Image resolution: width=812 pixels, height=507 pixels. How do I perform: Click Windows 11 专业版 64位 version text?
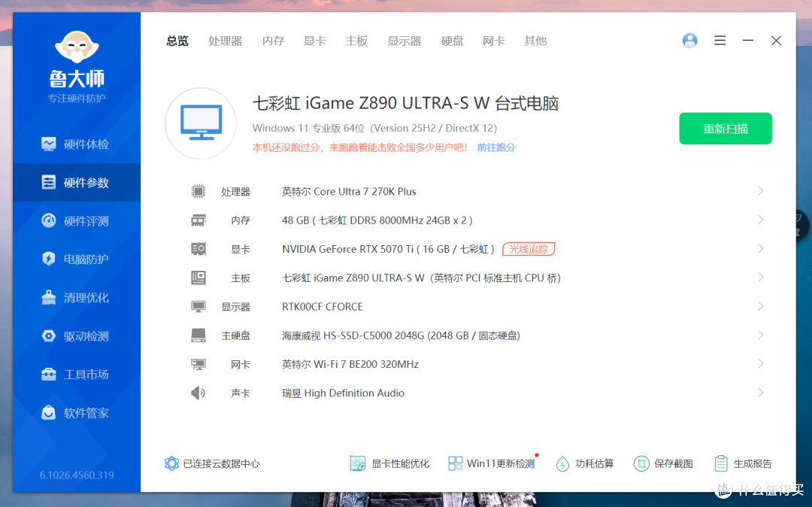[x=374, y=128]
